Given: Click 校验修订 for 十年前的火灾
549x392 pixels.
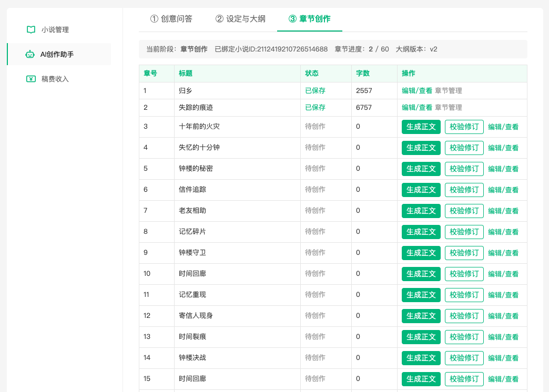Looking at the screenshot, I should (464, 127).
